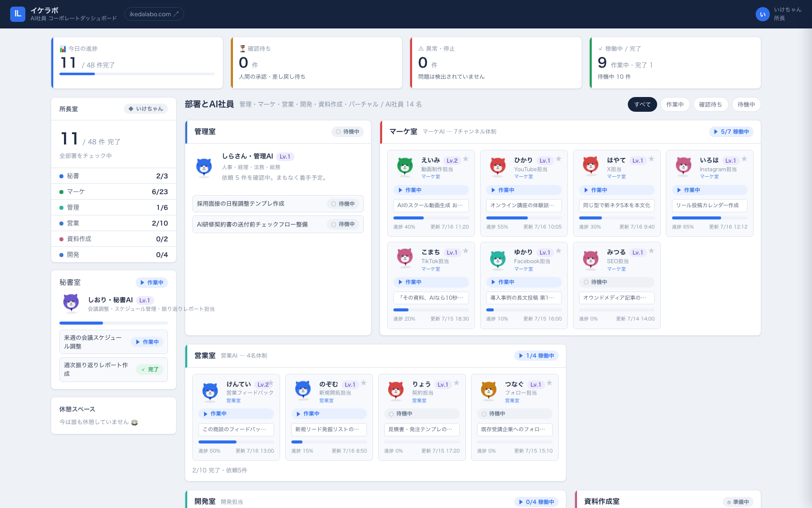Select the 作業中 filter tab
This screenshot has width=812, height=508.
point(675,105)
